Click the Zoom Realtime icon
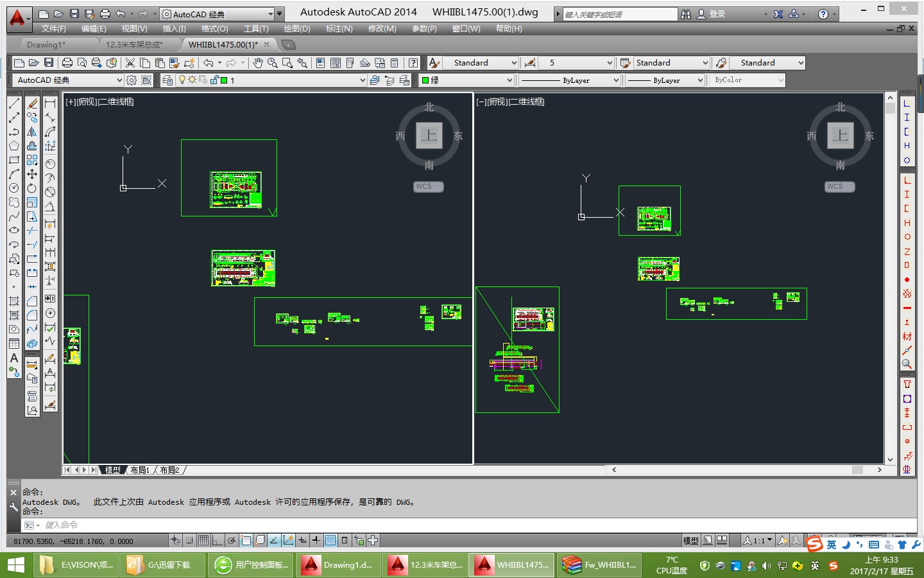The height and width of the screenshot is (578, 924). [x=273, y=62]
